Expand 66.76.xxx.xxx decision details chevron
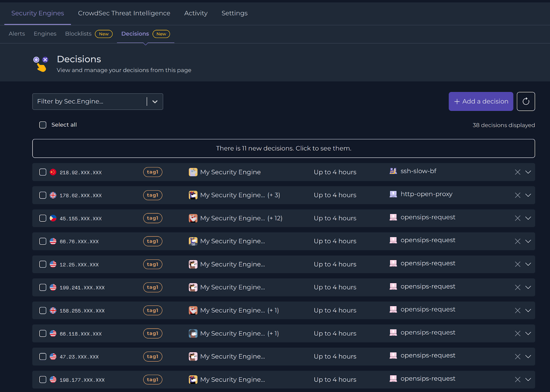Image resolution: width=550 pixels, height=392 pixels. (x=528, y=241)
